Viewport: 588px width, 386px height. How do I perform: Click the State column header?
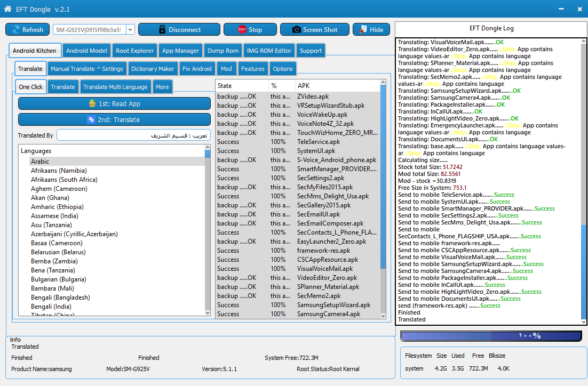click(242, 85)
